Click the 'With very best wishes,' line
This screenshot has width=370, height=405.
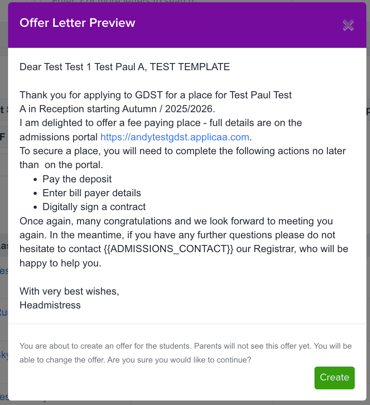[x=69, y=291]
